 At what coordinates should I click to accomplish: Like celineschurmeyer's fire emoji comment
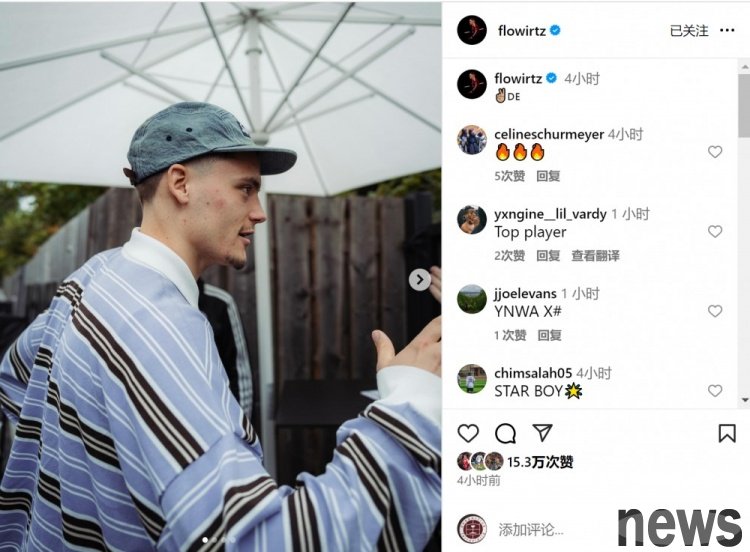715,152
